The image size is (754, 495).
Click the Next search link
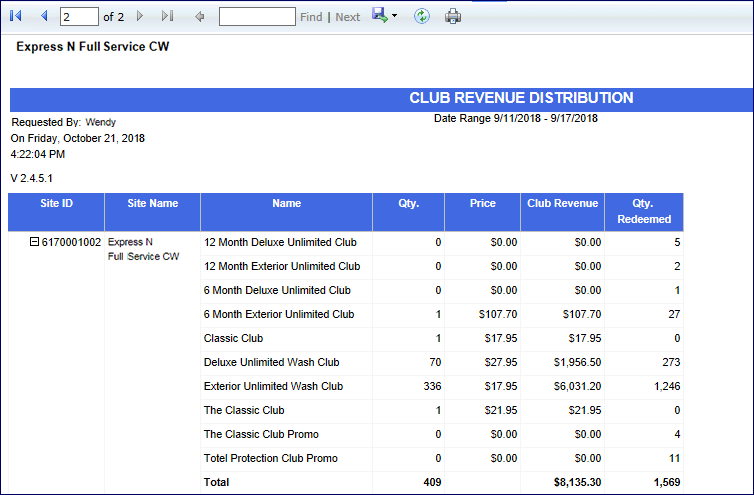coord(348,17)
